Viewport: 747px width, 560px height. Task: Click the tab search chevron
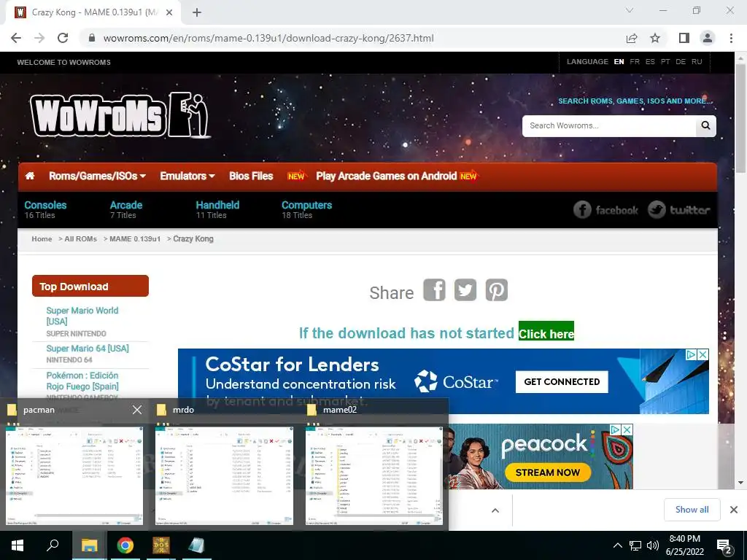630,10
